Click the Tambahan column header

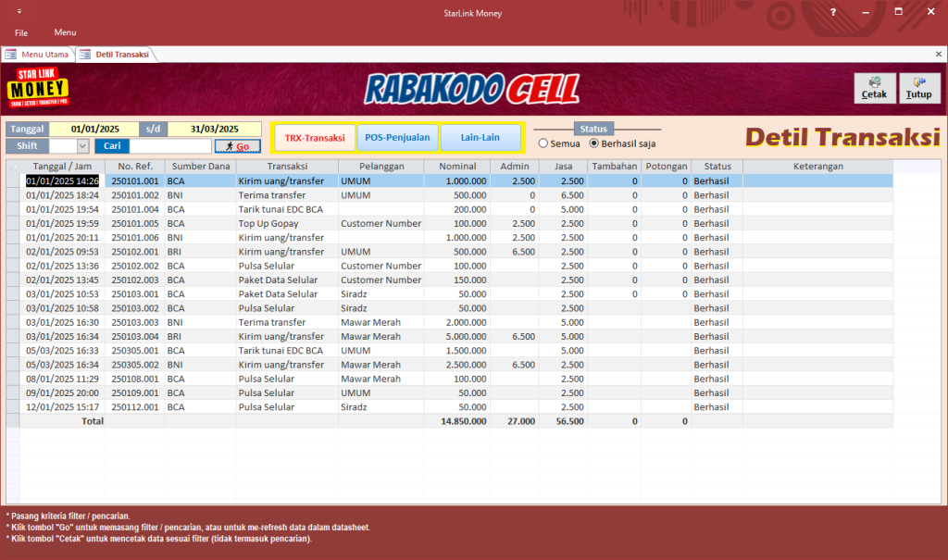(x=615, y=167)
